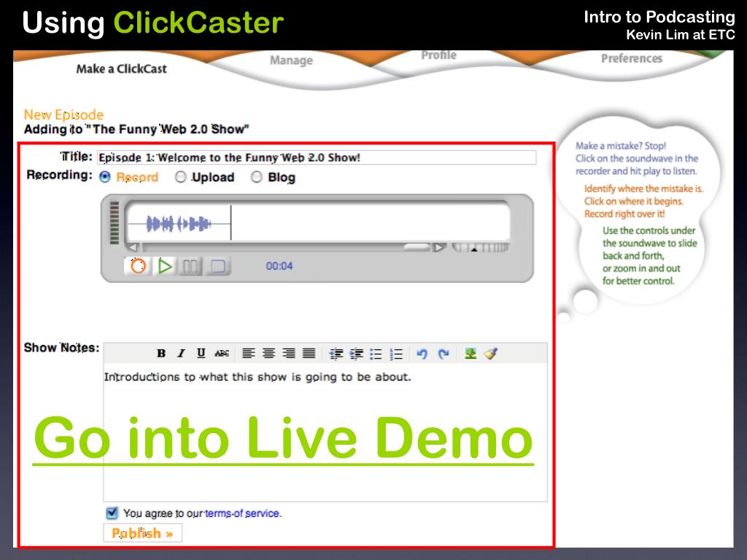Click the right scroll arrow under the soundwave
The image size is (747, 560).
438,247
